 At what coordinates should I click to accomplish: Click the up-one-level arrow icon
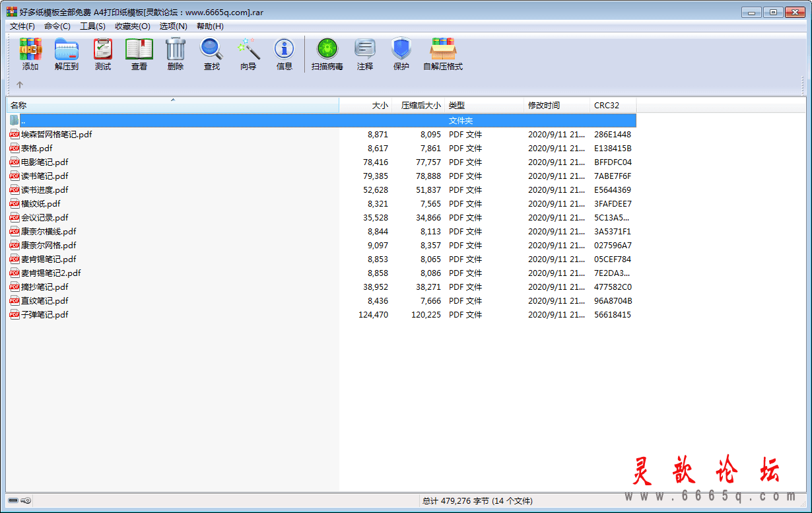click(x=20, y=85)
